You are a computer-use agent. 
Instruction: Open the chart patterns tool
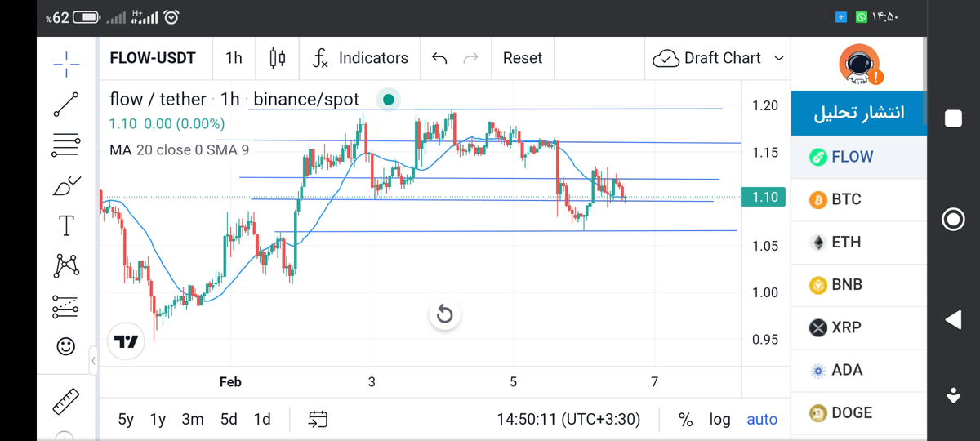(66, 265)
